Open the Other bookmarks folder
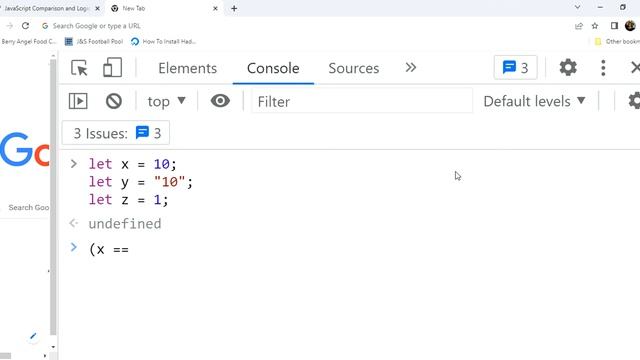The image size is (640, 360). click(x=617, y=41)
